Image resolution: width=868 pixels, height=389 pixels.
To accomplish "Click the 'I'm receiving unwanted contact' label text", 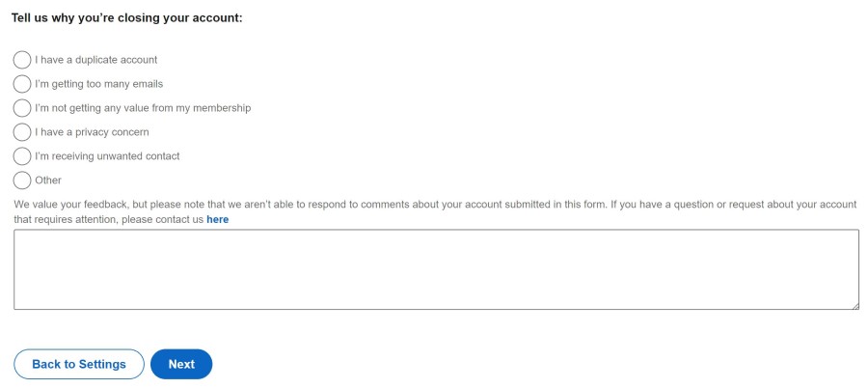I will click(107, 156).
